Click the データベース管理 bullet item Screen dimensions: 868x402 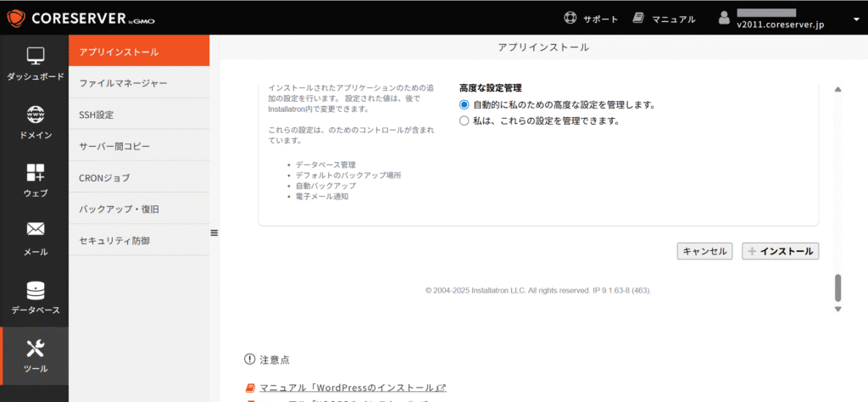point(325,165)
